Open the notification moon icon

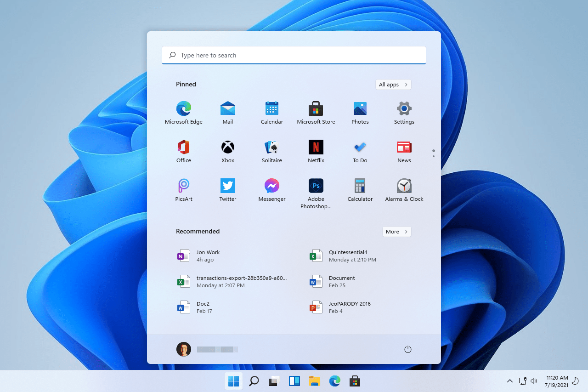575,381
